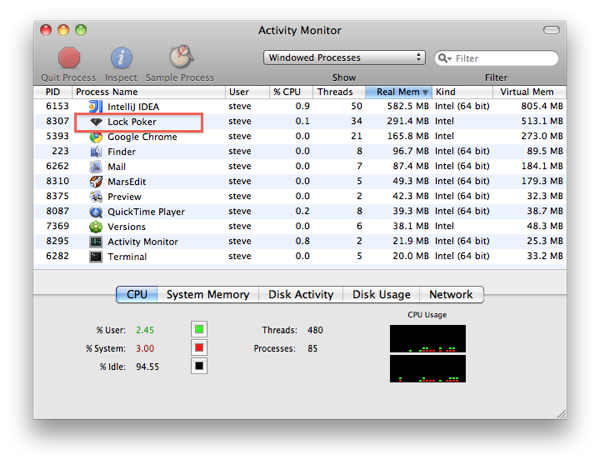
Task: Sort by the Virtual Mem column header
Action: 529,92
